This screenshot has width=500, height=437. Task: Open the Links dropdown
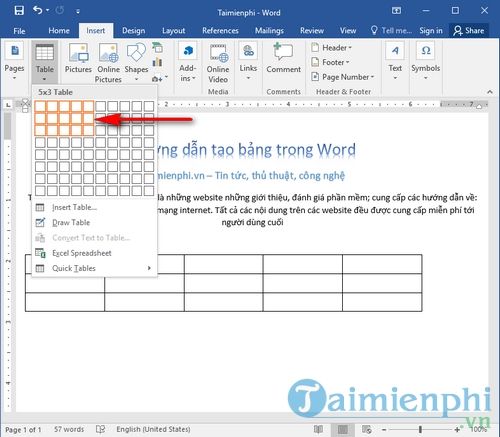pos(248,61)
